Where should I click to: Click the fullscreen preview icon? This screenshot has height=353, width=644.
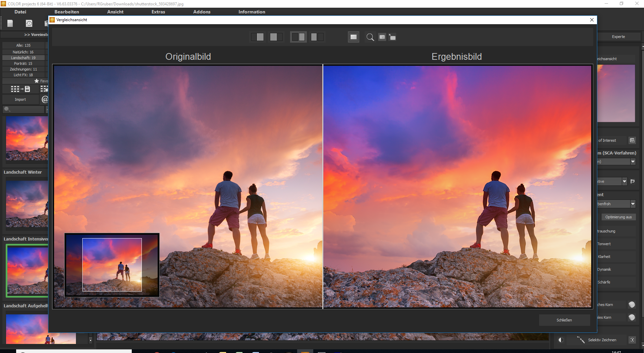pos(353,37)
